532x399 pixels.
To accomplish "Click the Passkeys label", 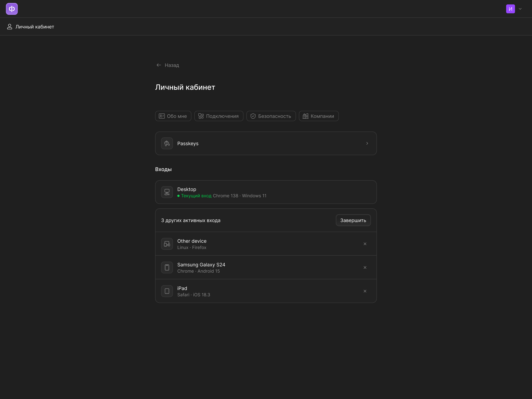I will click(x=188, y=144).
